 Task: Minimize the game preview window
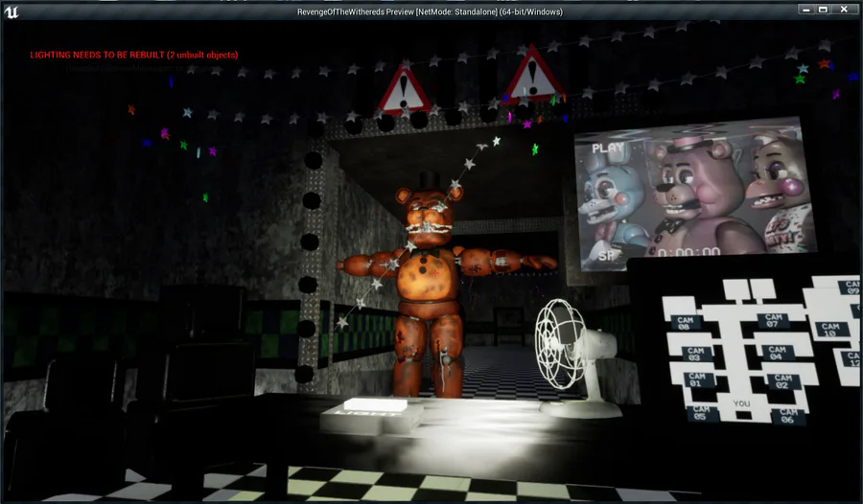pyautogui.click(x=806, y=9)
